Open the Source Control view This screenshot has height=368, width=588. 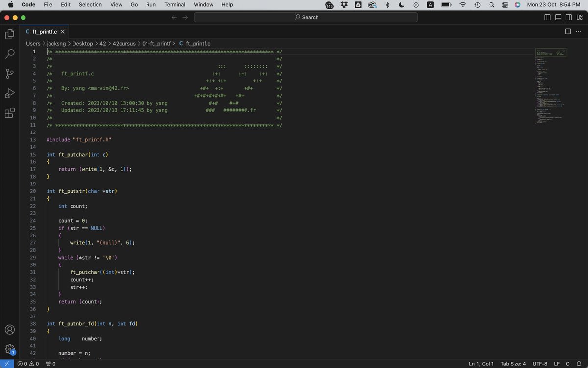pos(9,74)
